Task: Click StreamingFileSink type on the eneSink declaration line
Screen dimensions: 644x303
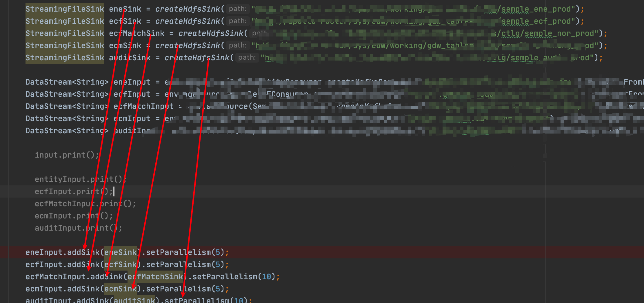Action: 65,9
